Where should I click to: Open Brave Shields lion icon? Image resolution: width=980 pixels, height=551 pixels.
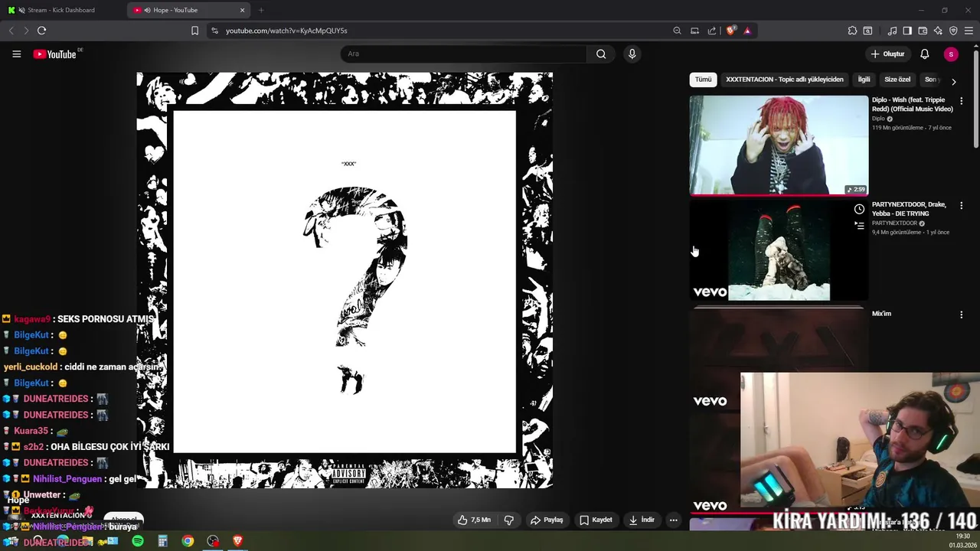(x=730, y=31)
